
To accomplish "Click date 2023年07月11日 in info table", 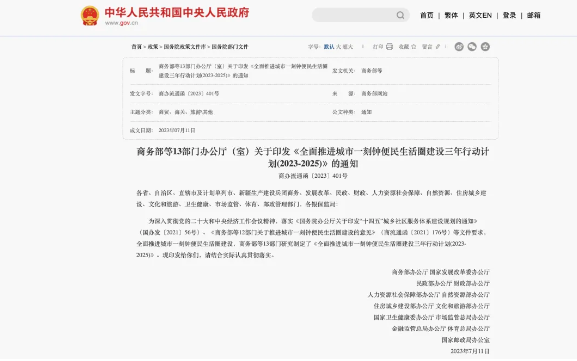I will (x=177, y=130).
